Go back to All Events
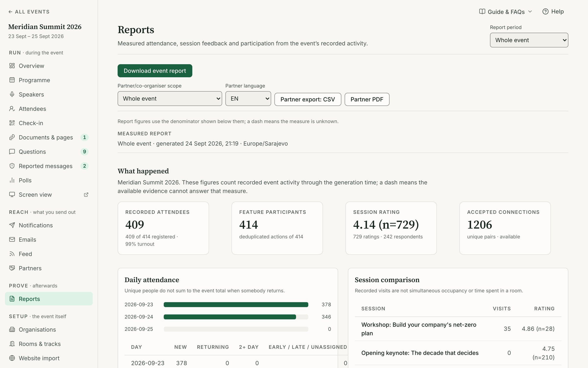Viewport: 588px width, 368px height. pos(29,12)
